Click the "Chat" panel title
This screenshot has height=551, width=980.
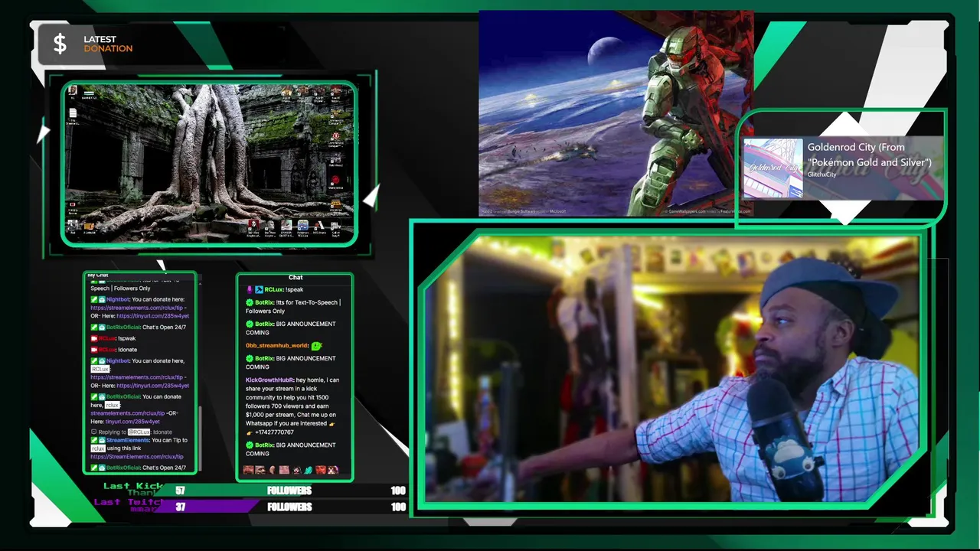[x=296, y=277]
